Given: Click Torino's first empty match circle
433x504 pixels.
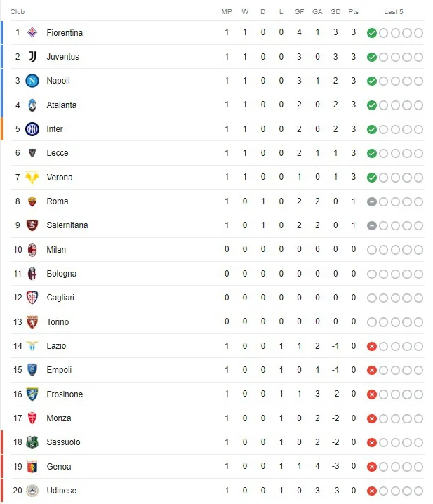Looking at the screenshot, I should pos(372,322).
